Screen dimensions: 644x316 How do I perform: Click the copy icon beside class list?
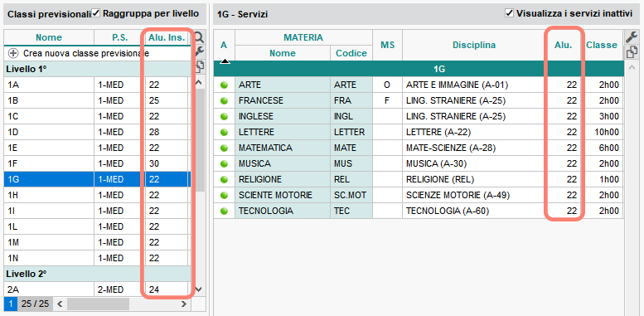200,66
